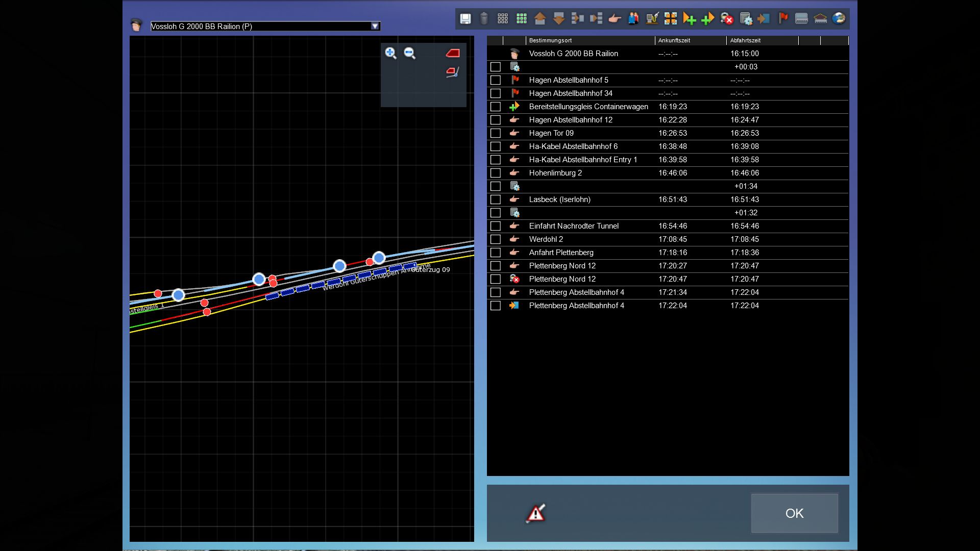Click the green nine-square grid icon
The height and width of the screenshot is (551, 980).
521,19
